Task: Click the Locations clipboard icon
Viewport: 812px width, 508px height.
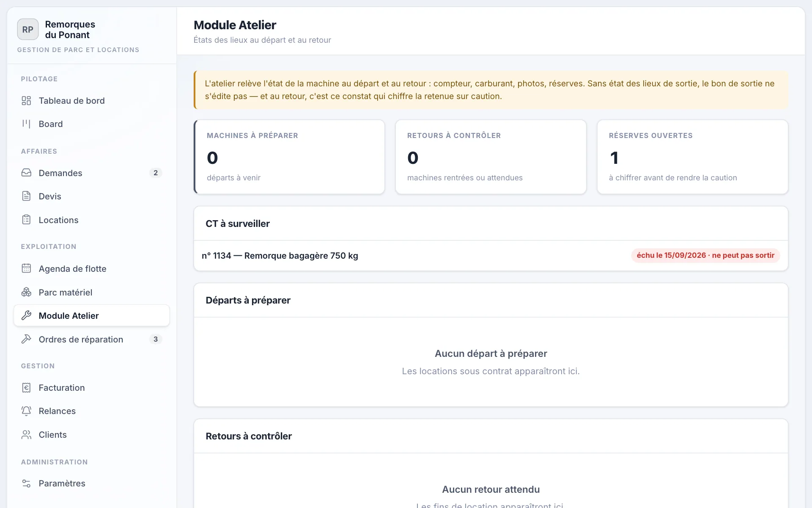Action: tap(26, 220)
